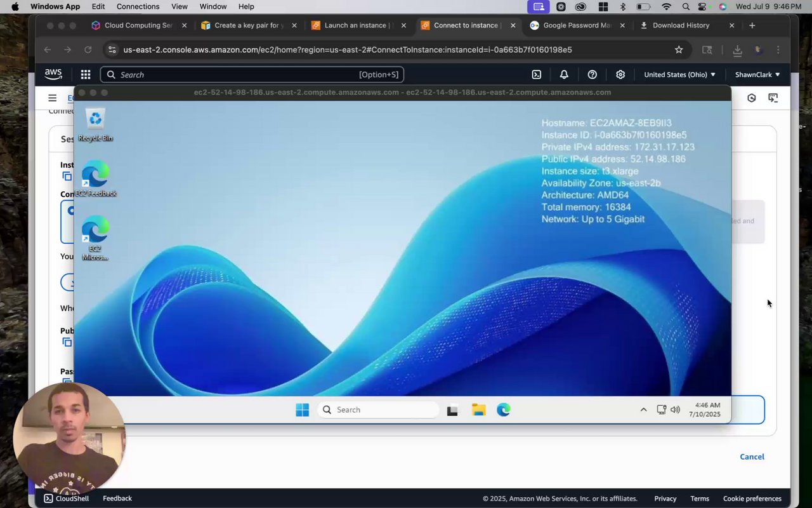Open the AWS help question mark

(593, 74)
